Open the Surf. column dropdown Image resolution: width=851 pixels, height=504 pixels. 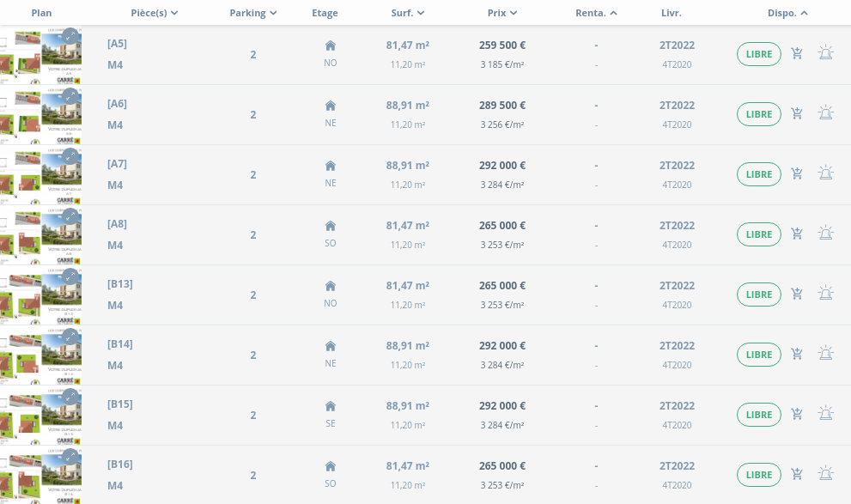click(408, 13)
